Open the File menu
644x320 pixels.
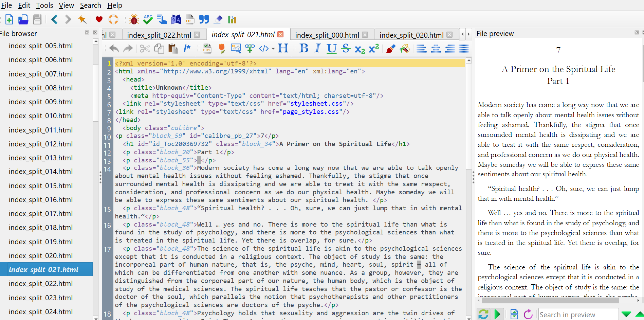coord(6,5)
